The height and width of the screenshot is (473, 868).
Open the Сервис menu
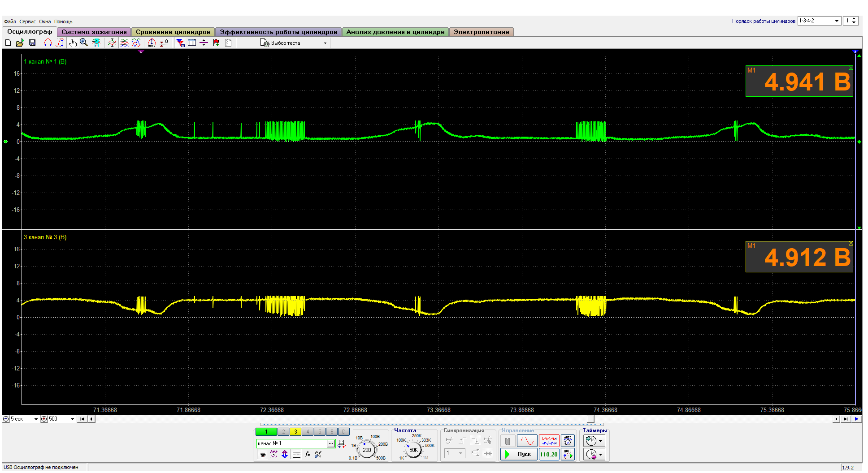coord(27,21)
